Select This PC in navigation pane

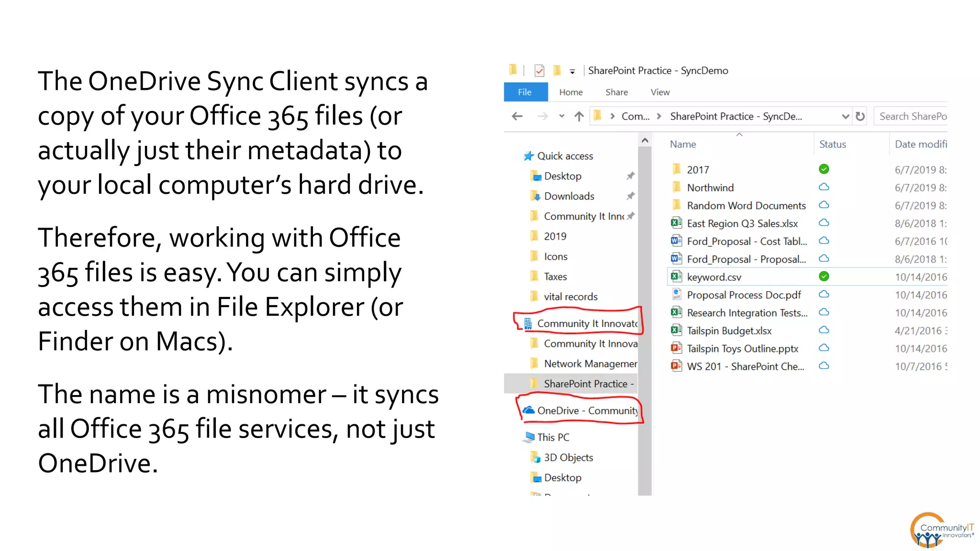tap(546, 437)
